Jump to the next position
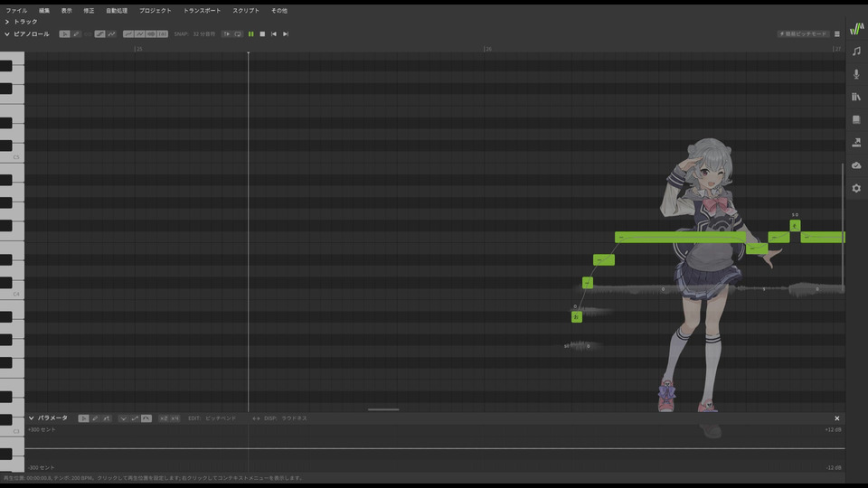Viewport: 868px width, 488px height. coord(286,34)
